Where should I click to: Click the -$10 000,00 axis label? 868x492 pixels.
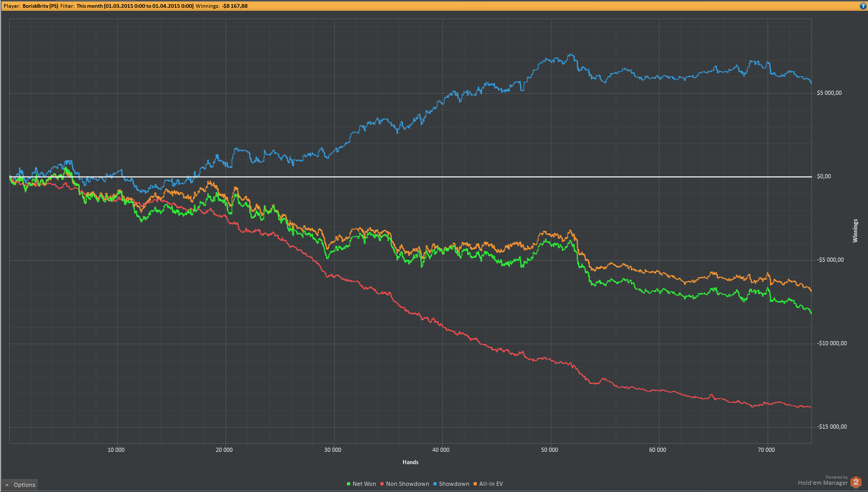[831, 344]
